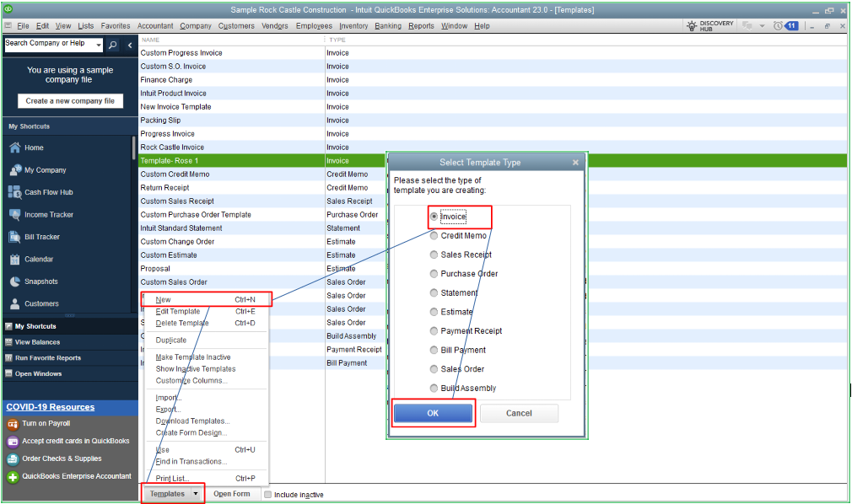The width and height of the screenshot is (852, 504).
Task: Choose Download Templates from the context menu
Action: click(192, 421)
